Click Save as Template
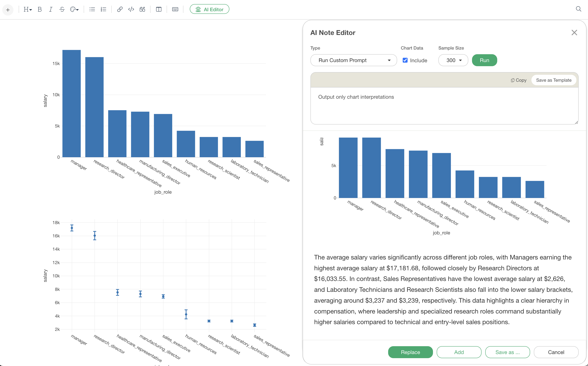This screenshot has height=366, width=588. coord(554,80)
